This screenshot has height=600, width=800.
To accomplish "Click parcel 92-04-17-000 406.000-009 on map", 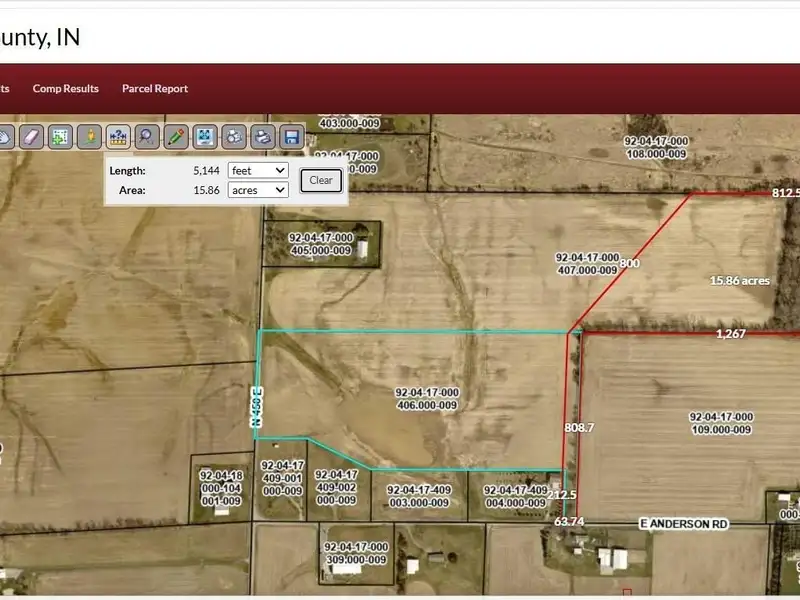I will pyautogui.click(x=426, y=398).
